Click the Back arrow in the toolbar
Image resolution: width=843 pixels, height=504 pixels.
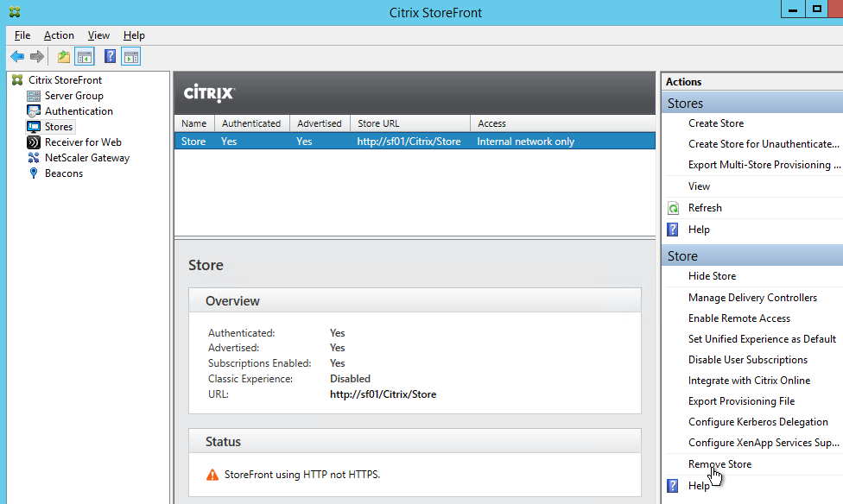point(17,56)
